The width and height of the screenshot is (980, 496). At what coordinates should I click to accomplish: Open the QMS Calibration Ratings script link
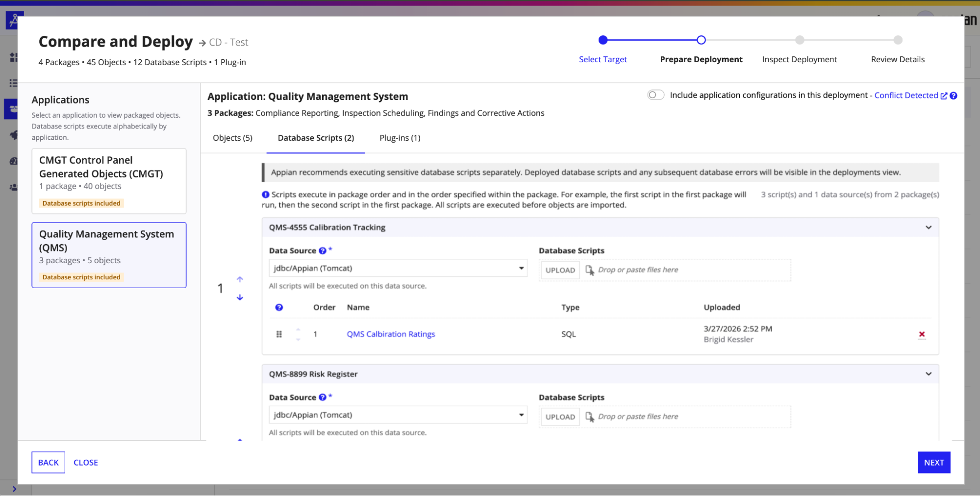coord(391,334)
